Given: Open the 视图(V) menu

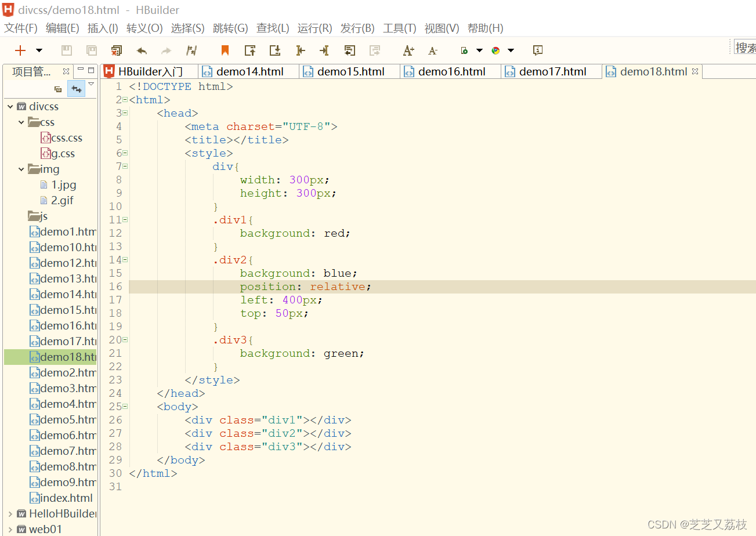Looking at the screenshot, I should tap(442, 28).
